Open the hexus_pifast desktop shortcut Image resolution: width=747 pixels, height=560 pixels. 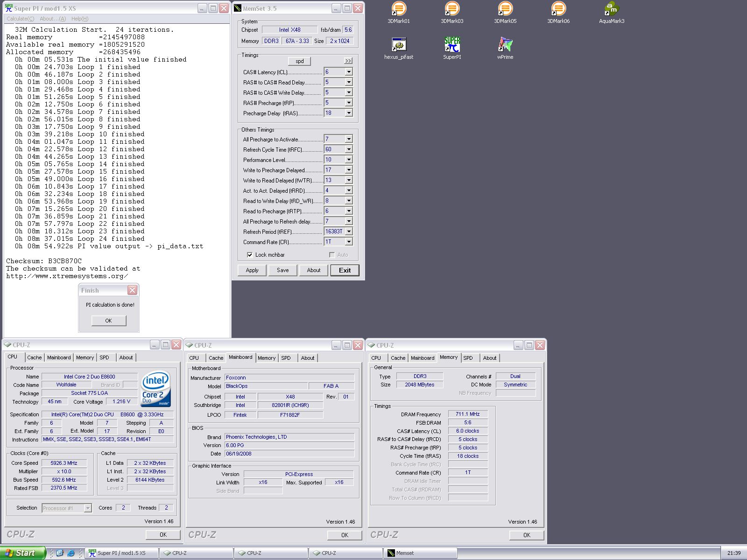click(x=399, y=49)
